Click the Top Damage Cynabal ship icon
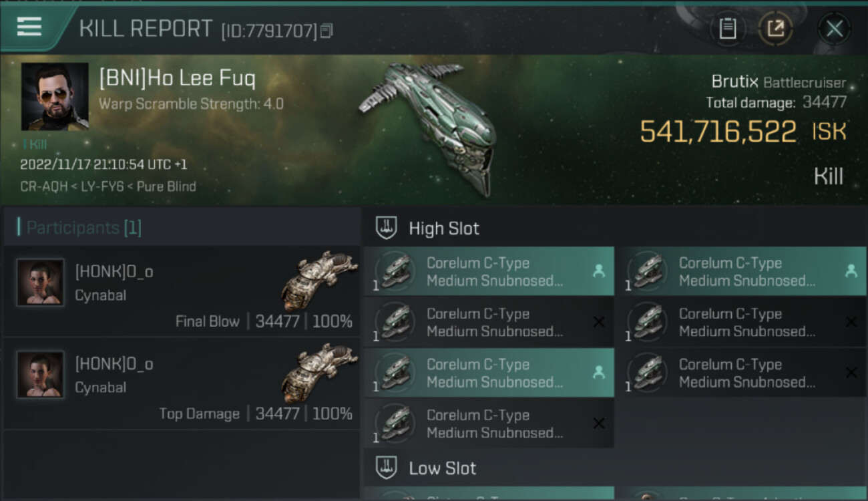This screenshot has height=501, width=868. click(315, 373)
